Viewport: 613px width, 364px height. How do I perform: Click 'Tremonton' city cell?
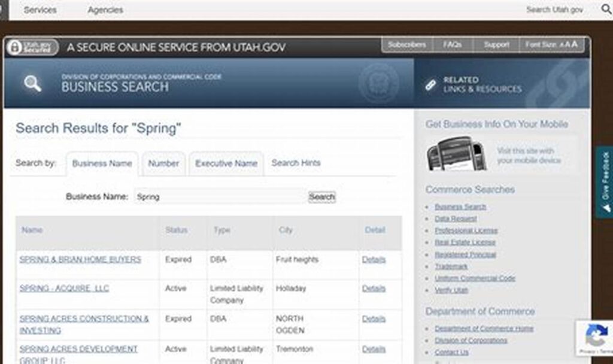coord(295,349)
